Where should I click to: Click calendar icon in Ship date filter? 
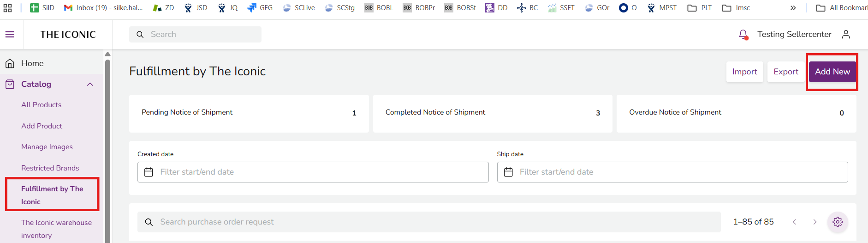pyautogui.click(x=508, y=172)
